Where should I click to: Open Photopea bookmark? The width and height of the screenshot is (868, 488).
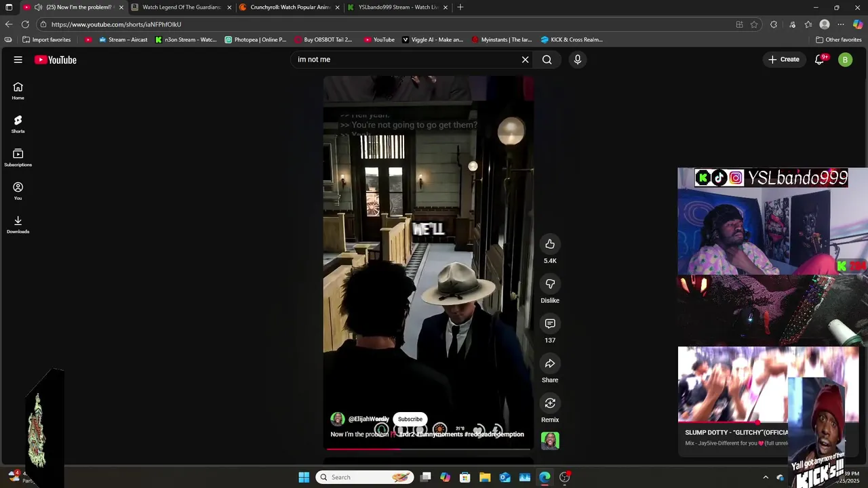point(256,39)
